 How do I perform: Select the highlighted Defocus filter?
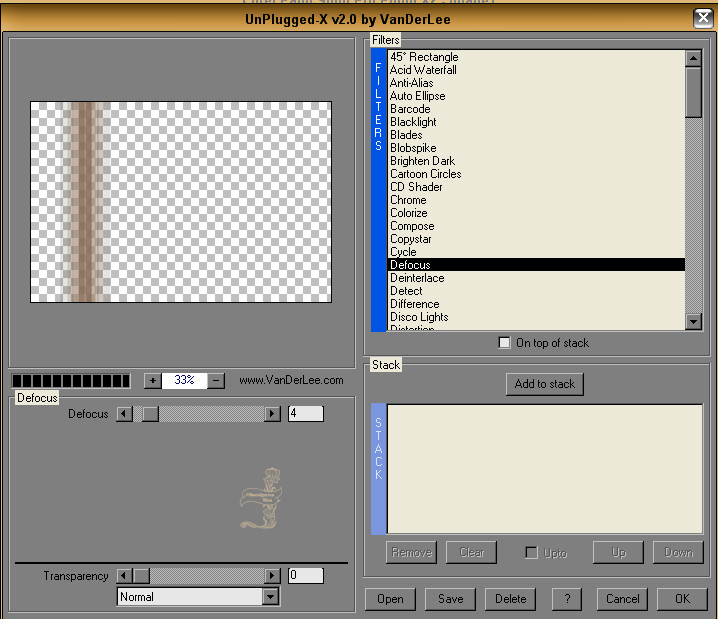pyautogui.click(x=536, y=265)
